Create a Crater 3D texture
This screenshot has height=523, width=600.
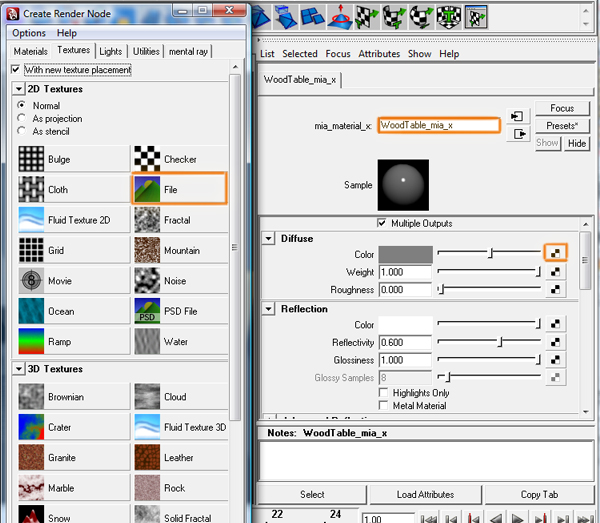74,427
